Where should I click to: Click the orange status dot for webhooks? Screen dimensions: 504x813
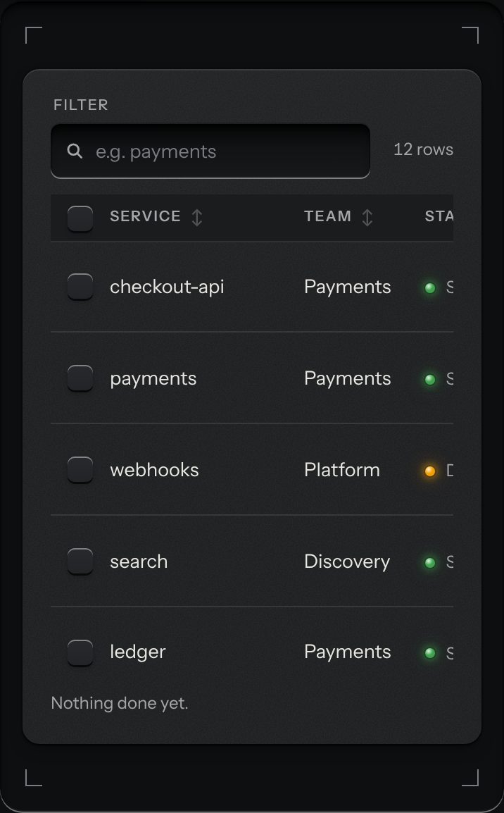point(430,471)
